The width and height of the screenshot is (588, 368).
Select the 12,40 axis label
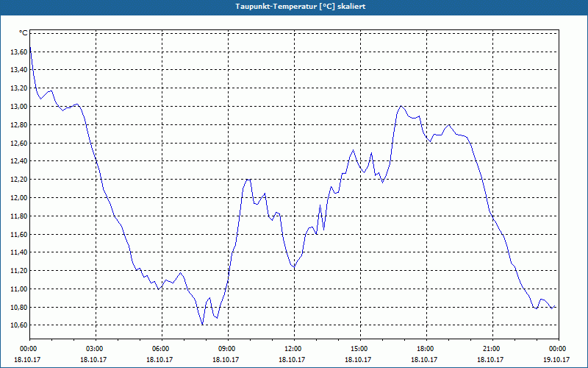(x=19, y=161)
